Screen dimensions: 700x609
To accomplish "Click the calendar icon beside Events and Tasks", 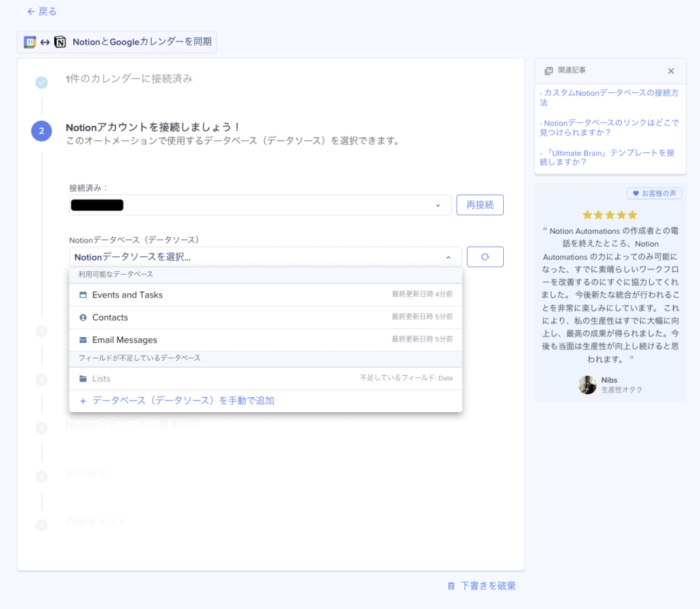I will tap(83, 295).
